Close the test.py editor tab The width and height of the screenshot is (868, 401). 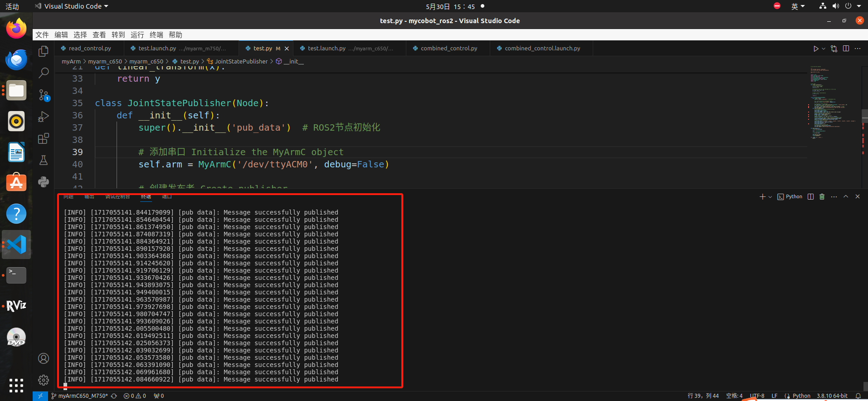(287, 49)
